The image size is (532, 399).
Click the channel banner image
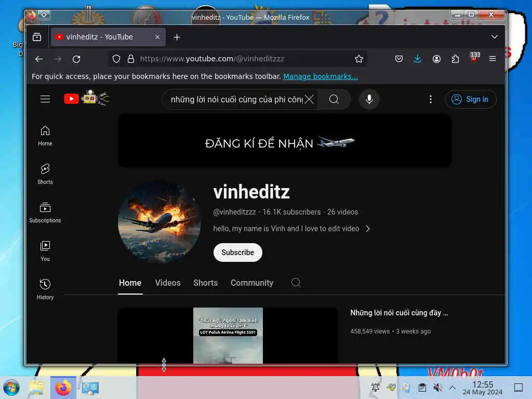coord(284,140)
